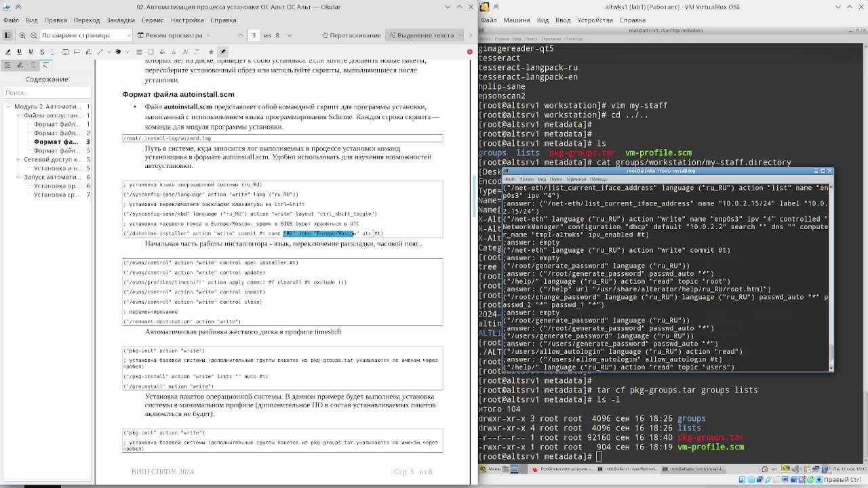Screen dimensions: 868x488
Task: Toggle the Okular sidebar panel icon
Action: (x=7, y=35)
